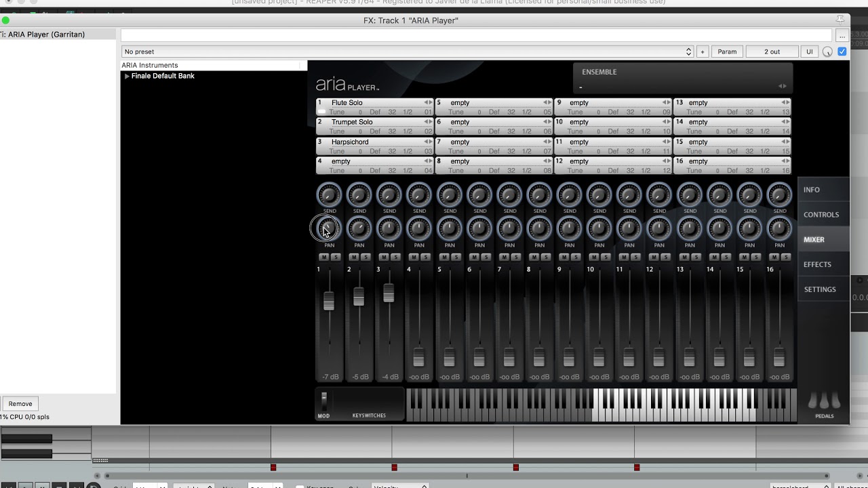Adjust the channel 1 SEND knob
The image size is (868, 488).
click(x=330, y=195)
